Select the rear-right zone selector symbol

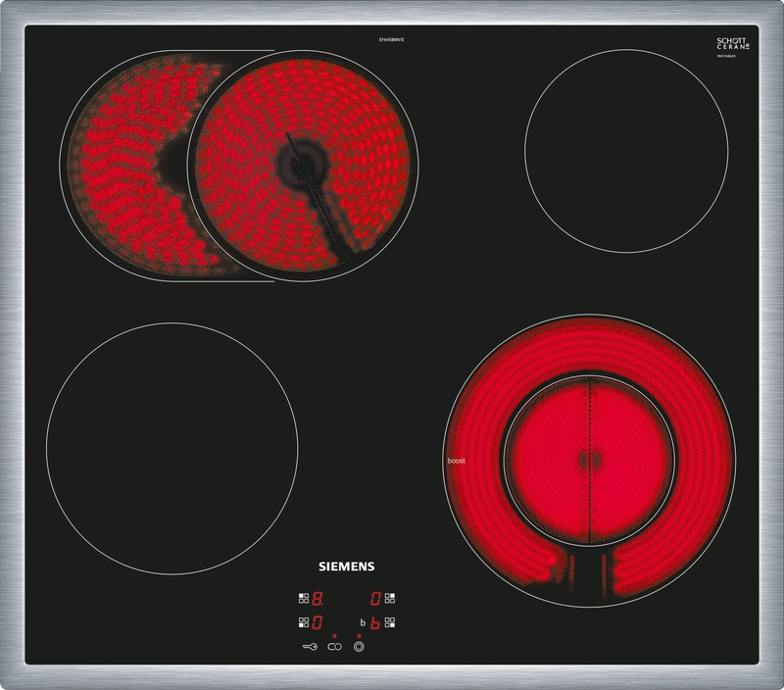388,597
